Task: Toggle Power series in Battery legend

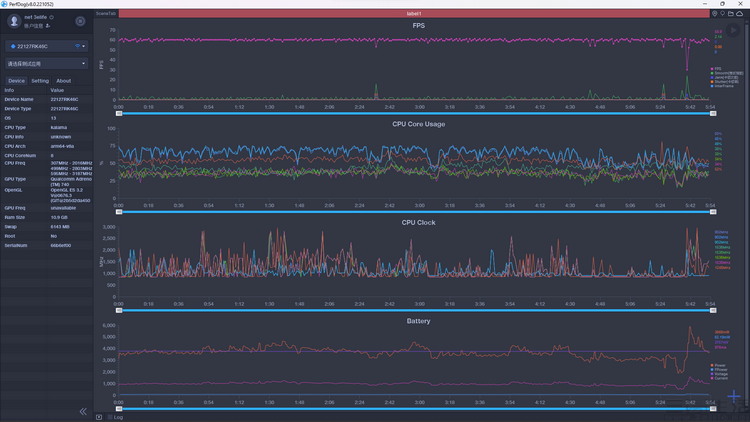Action: click(718, 365)
